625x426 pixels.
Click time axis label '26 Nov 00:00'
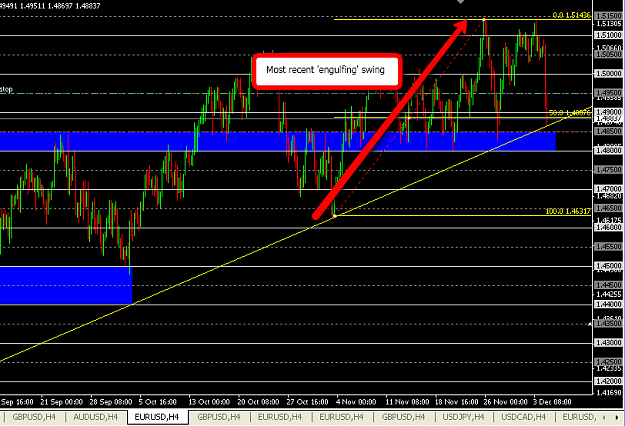pos(505,402)
